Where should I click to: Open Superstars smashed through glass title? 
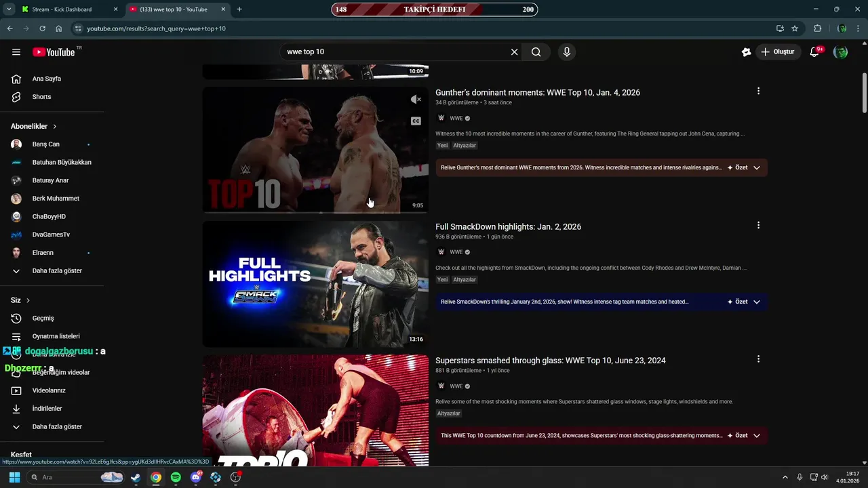[551, 361]
